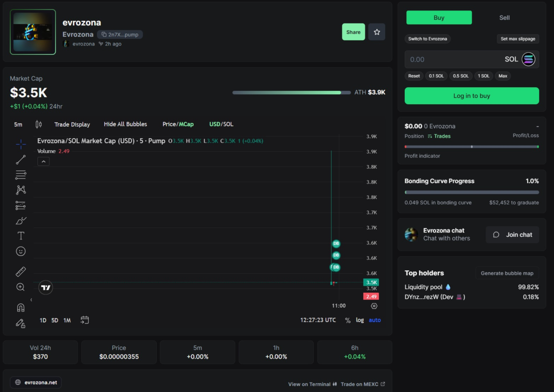Viewport: 554px width, 392px height.
Task: Select the crosshair cursor tool
Action: (21, 144)
